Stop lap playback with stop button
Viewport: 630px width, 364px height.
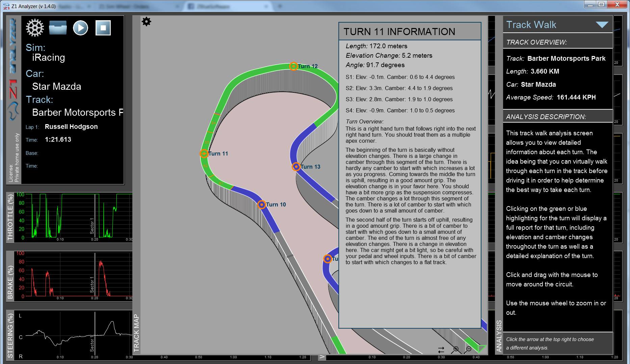103,28
